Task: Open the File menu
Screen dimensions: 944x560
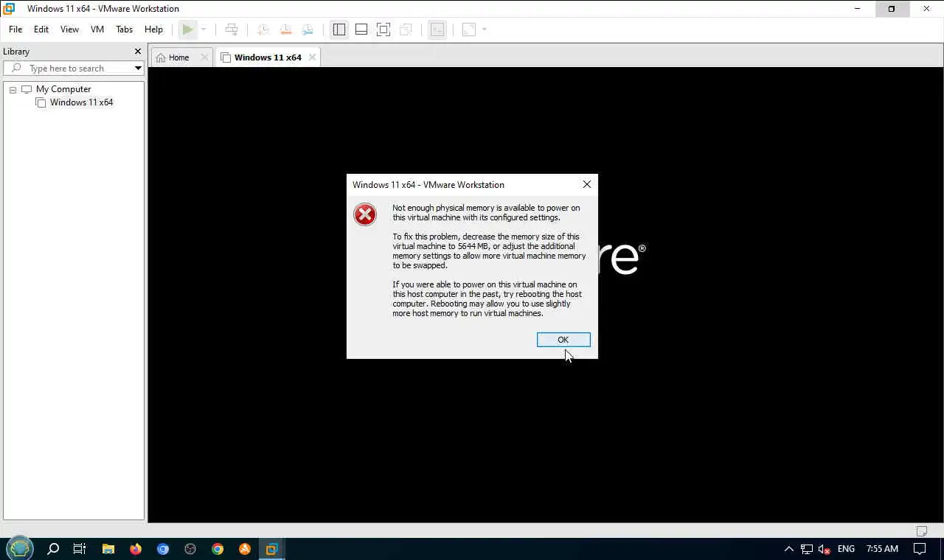Action: coord(15,29)
